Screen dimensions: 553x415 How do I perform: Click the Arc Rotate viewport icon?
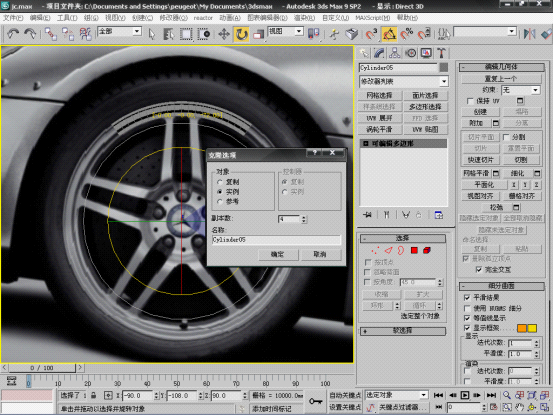[531, 407]
